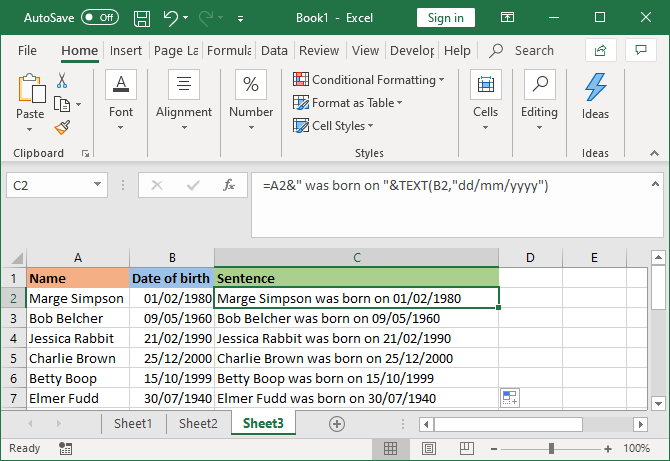Open the Ideas lightning icon
The height and width of the screenshot is (461, 670).
595,87
